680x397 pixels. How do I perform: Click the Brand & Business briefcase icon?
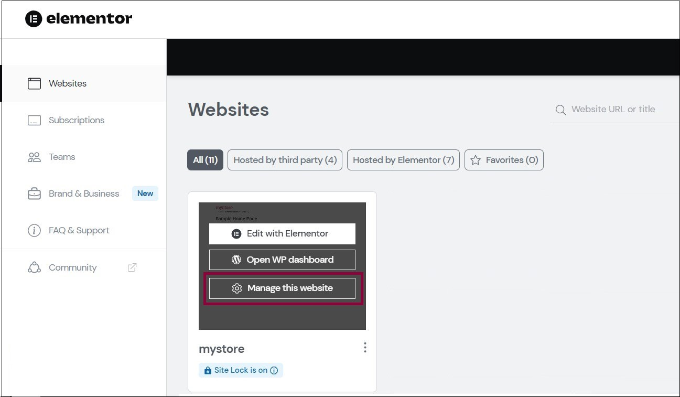pos(34,194)
